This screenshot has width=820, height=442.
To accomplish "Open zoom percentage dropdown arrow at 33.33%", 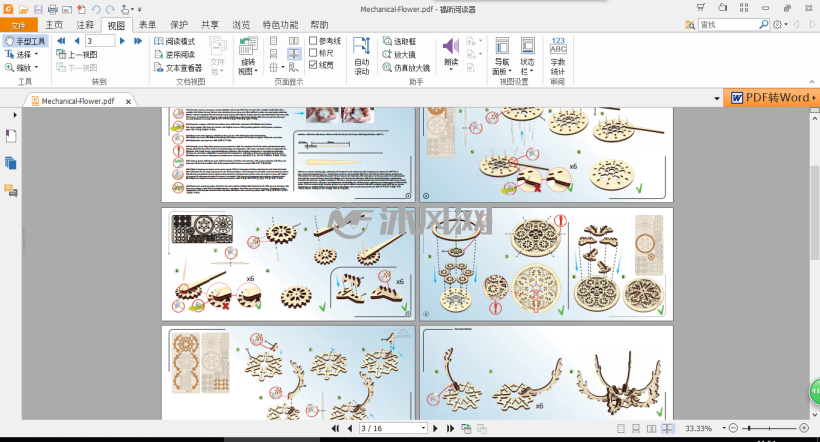I will click(x=724, y=428).
